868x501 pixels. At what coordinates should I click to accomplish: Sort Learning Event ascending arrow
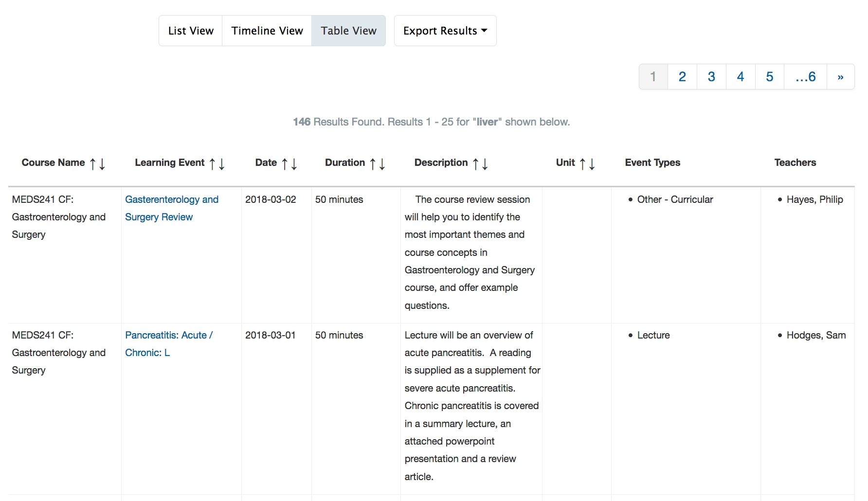click(x=212, y=164)
